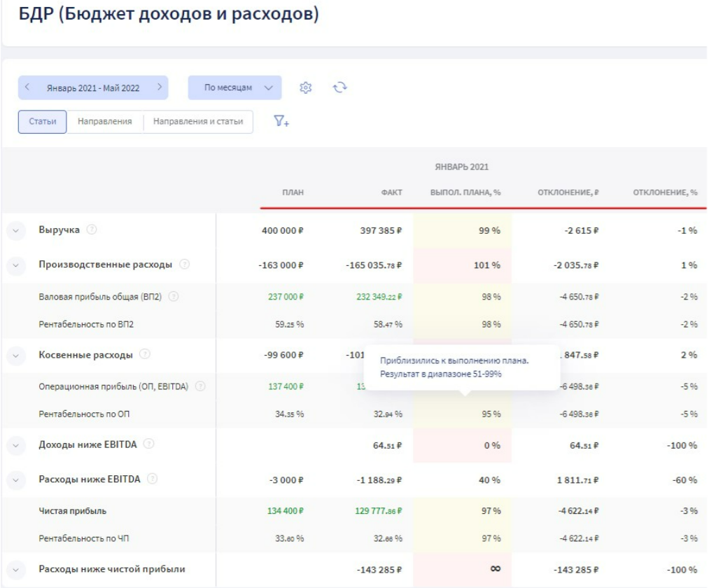The height and width of the screenshot is (588, 709).
Task: Switch to the Направления tab
Action: click(104, 122)
